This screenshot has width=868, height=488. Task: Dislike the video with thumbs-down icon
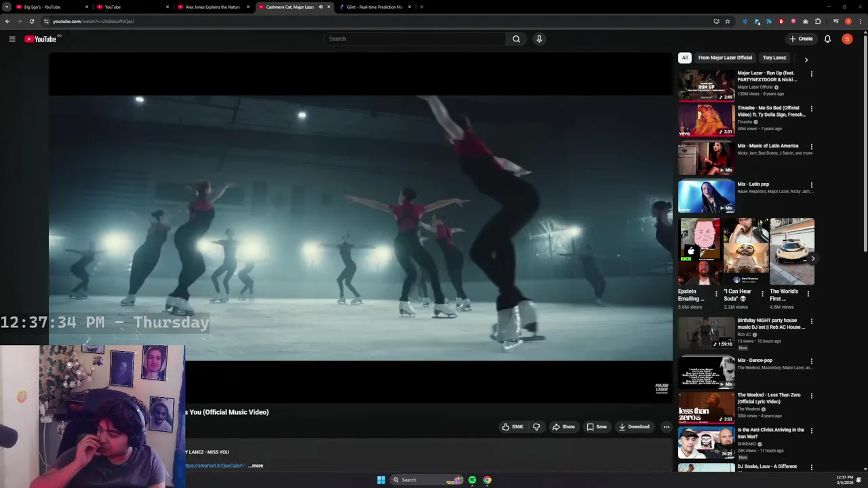click(536, 426)
